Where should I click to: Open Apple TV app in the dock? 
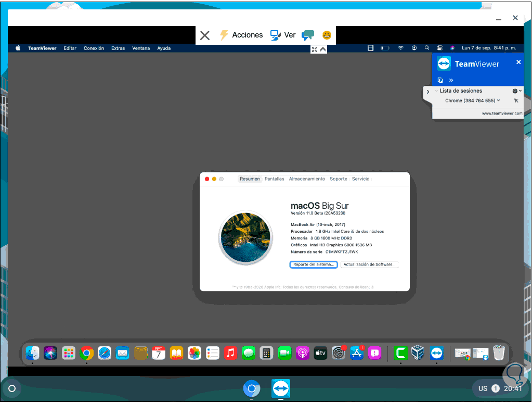pos(320,354)
